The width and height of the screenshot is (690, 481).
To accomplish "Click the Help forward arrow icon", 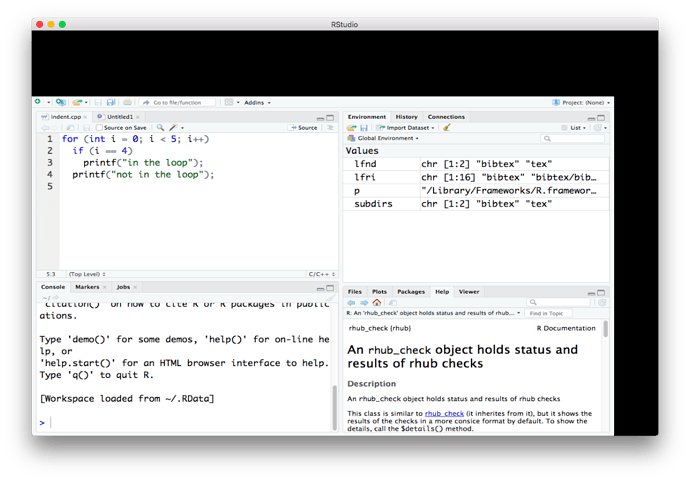I will pos(364,302).
